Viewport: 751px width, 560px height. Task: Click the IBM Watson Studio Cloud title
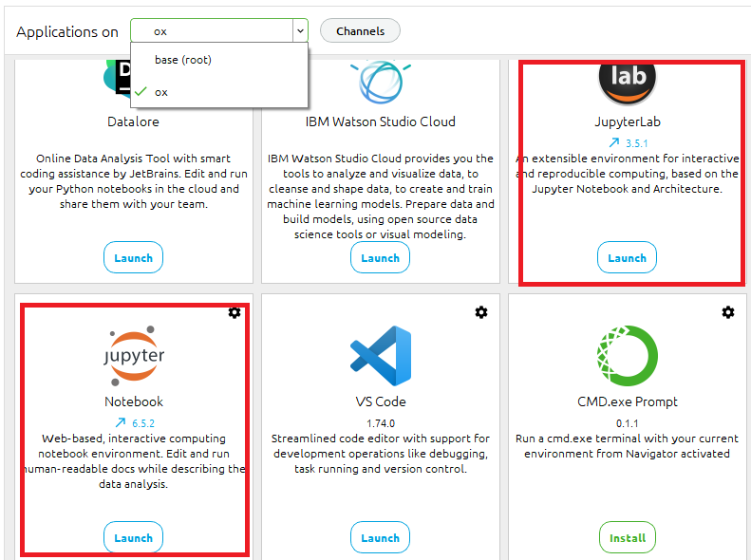[x=381, y=121]
